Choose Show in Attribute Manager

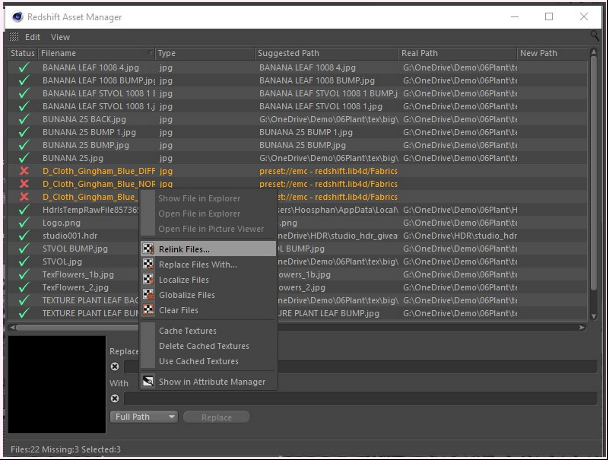click(208, 382)
